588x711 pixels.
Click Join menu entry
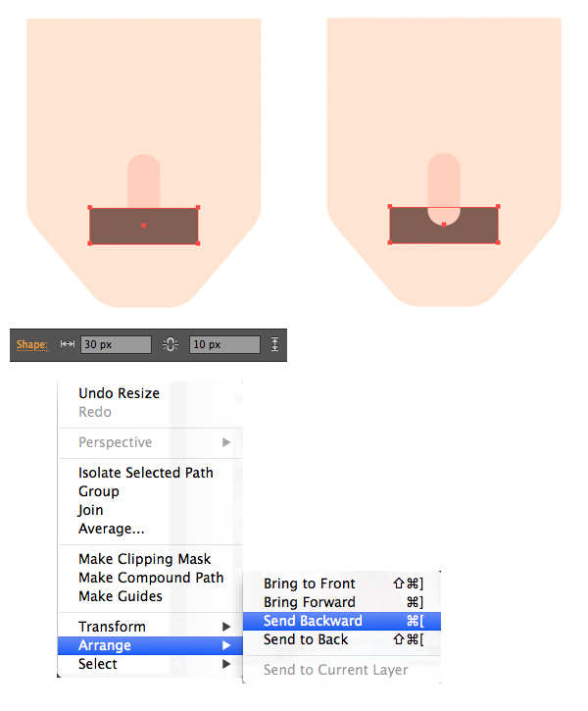point(91,510)
